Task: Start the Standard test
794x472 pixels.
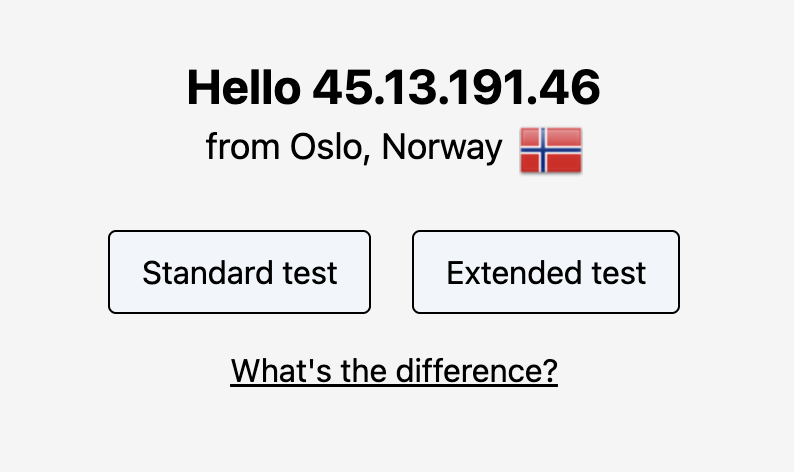Action: click(239, 272)
